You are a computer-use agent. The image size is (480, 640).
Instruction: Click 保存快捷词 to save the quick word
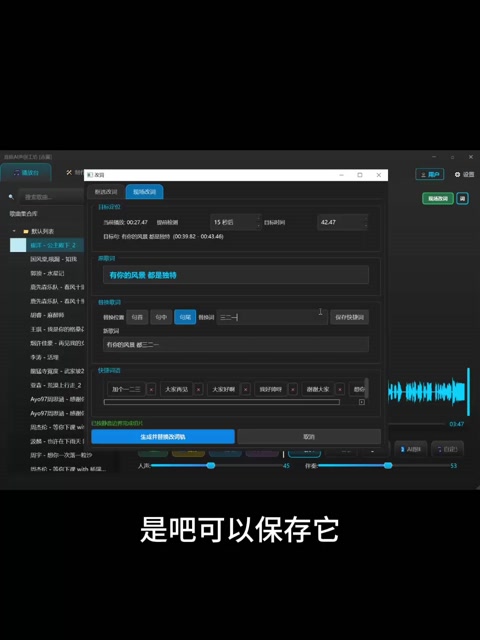point(349,317)
